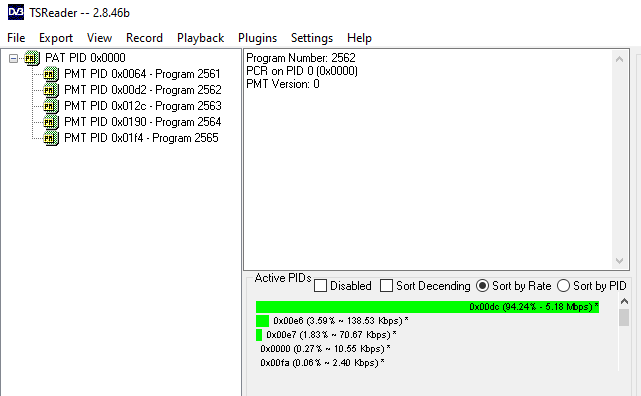Click the 0x00e6 3.59% green bar

262,321
